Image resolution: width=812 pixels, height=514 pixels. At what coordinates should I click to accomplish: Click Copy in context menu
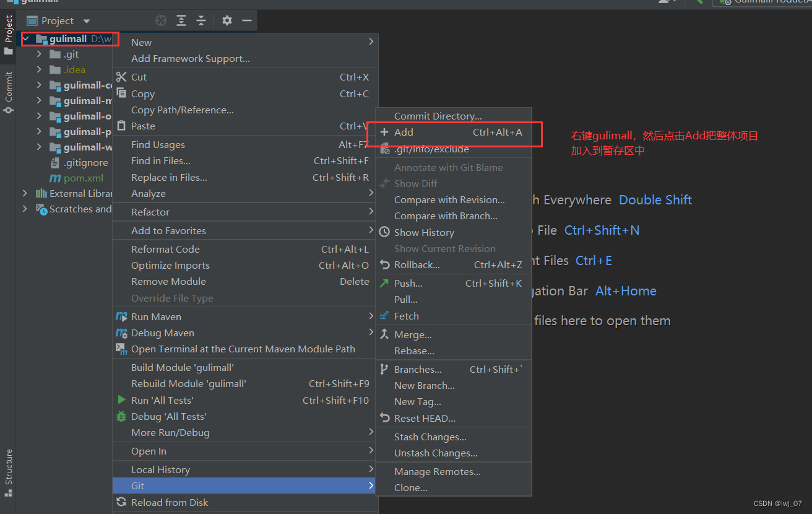[x=245, y=94]
